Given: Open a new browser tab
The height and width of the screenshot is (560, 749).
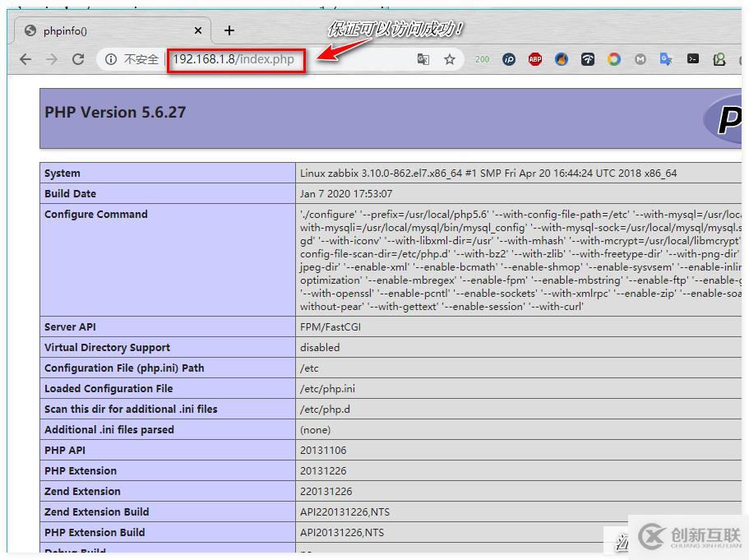Looking at the screenshot, I should [229, 30].
